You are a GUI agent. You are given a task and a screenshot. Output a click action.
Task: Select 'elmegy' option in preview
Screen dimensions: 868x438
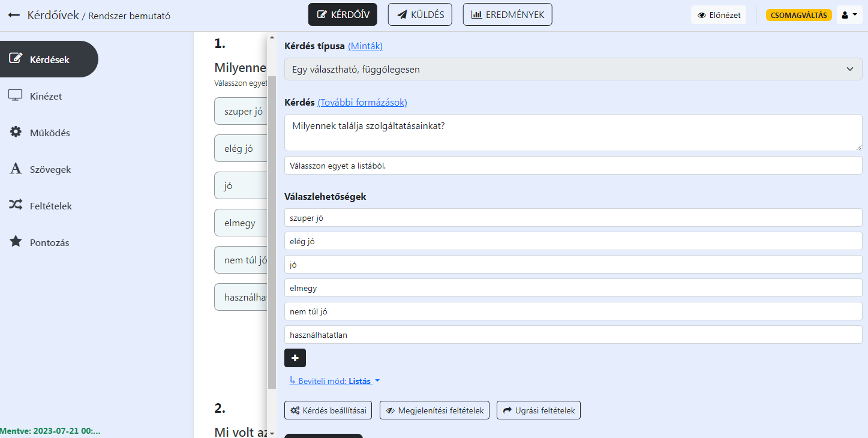[241, 223]
